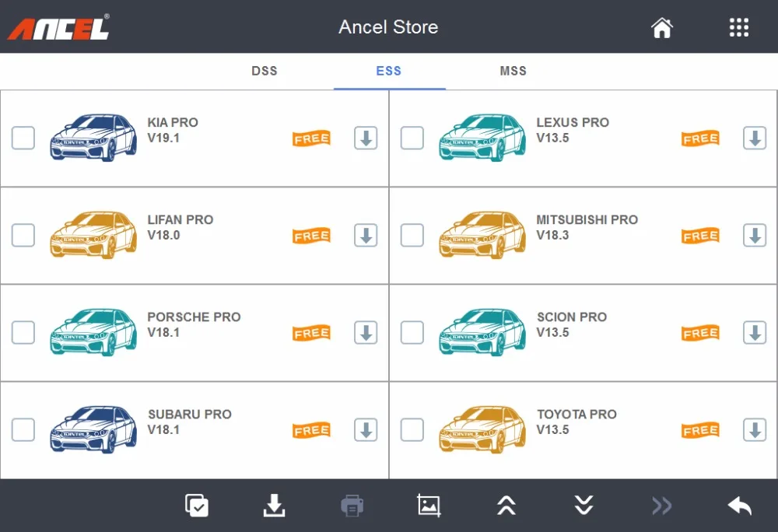
Task: Tick the LIFAN PRO checkbox
Action: tap(23, 235)
